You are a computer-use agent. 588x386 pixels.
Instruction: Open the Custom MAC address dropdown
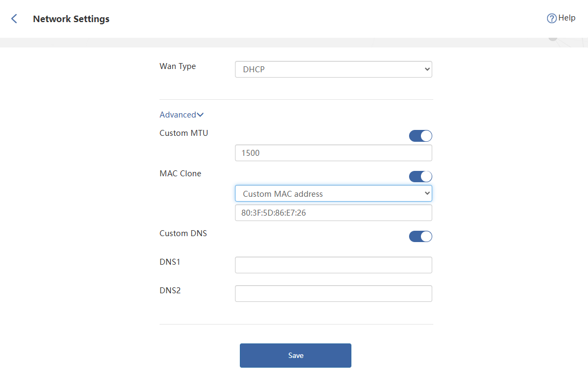[333, 194]
